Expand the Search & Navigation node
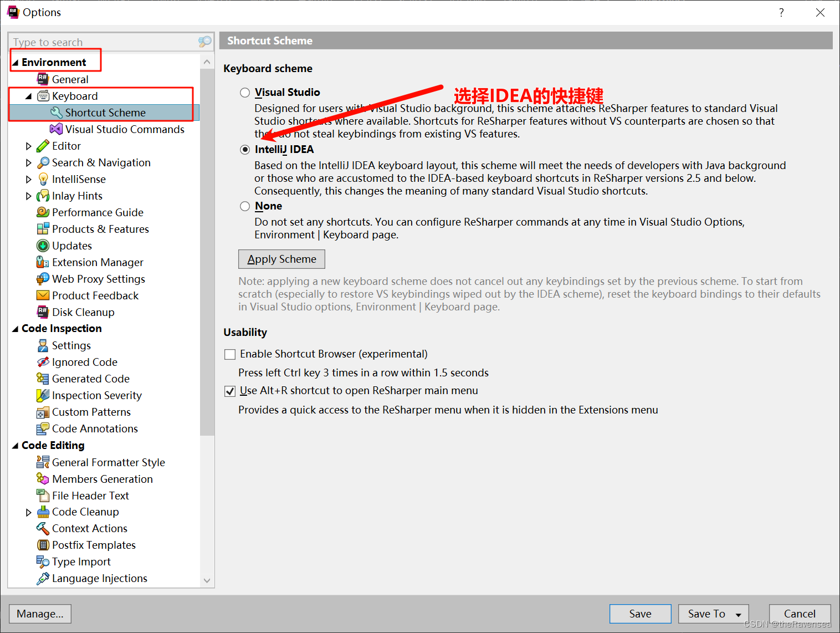This screenshot has width=840, height=633. tap(29, 162)
